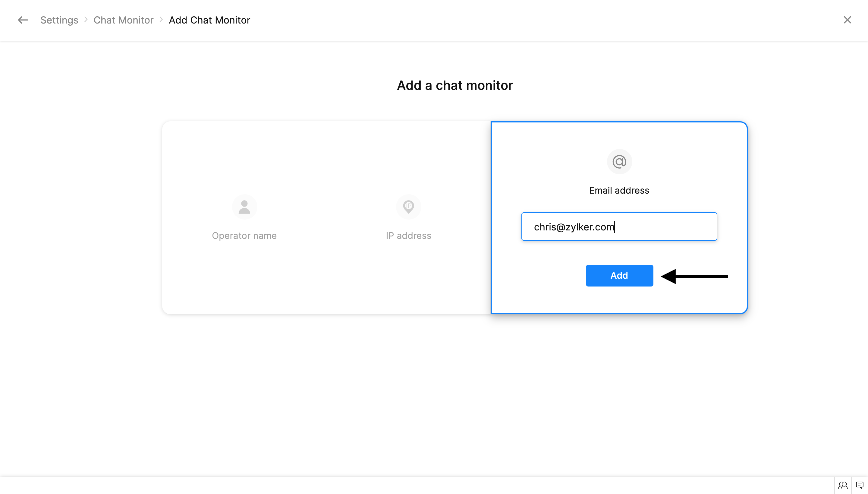
Task: Select the IP address option
Action: [x=408, y=236]
